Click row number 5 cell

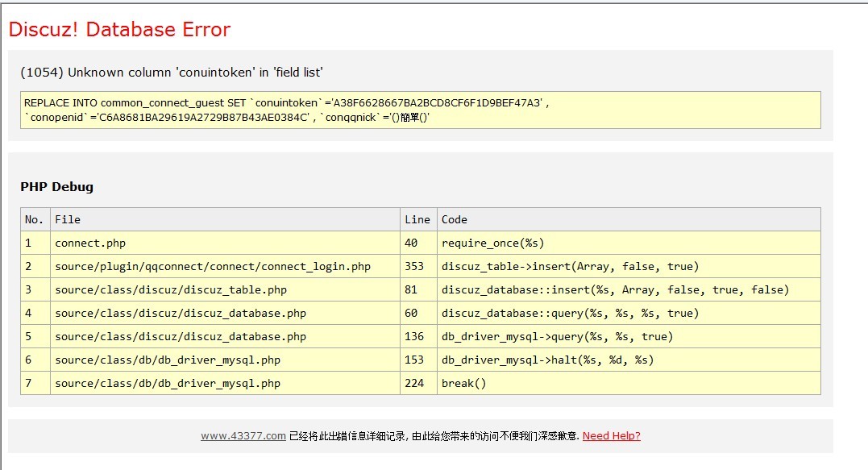28,336
